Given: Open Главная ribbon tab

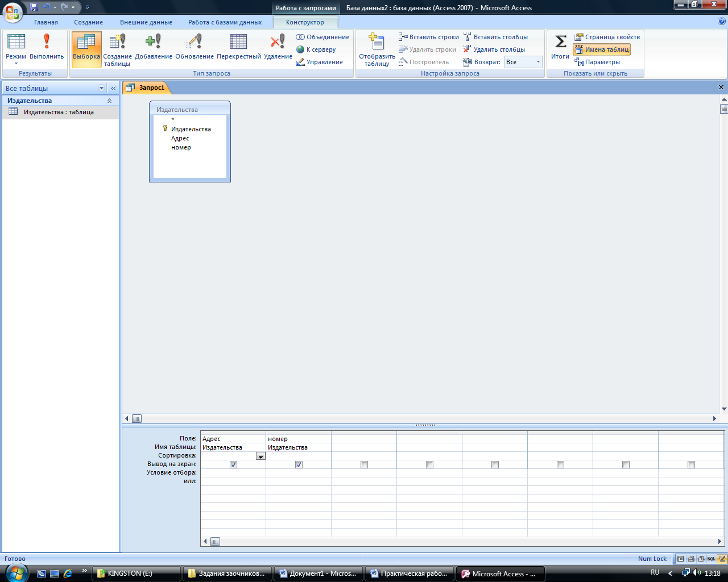Looking at the screenshot, I should 46,22.
